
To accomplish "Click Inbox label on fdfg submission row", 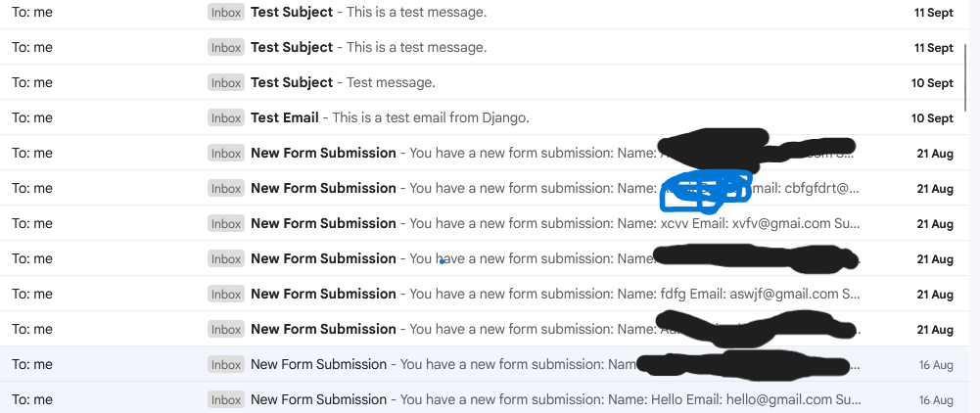I will coord(226,294).
